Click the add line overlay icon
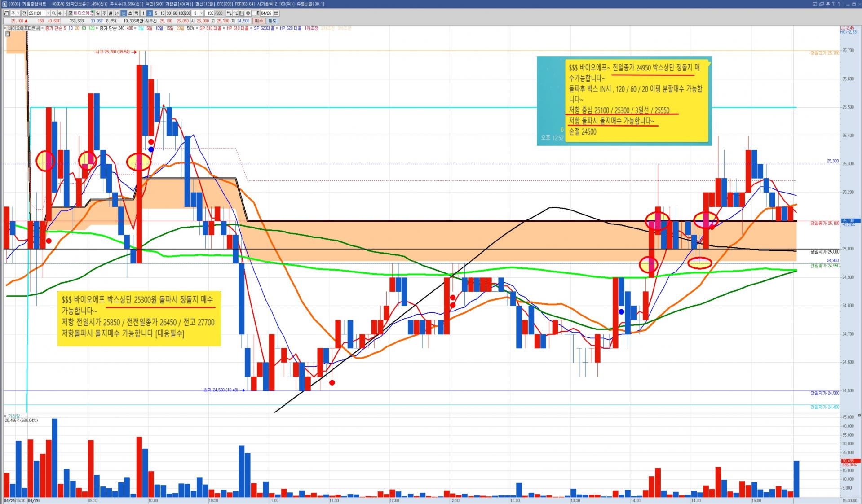Image resolution: width=862 pixels, height=504 pixels. tap(236, 13)
